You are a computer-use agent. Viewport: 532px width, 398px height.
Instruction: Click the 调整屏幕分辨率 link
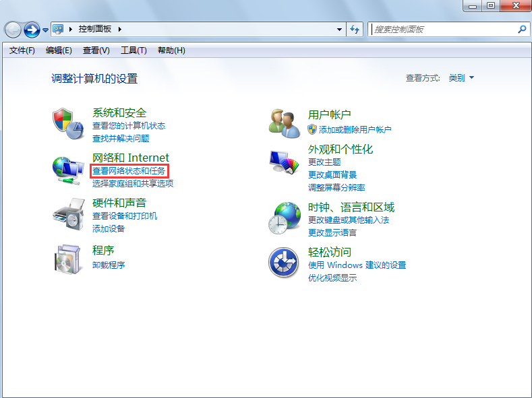336,187
